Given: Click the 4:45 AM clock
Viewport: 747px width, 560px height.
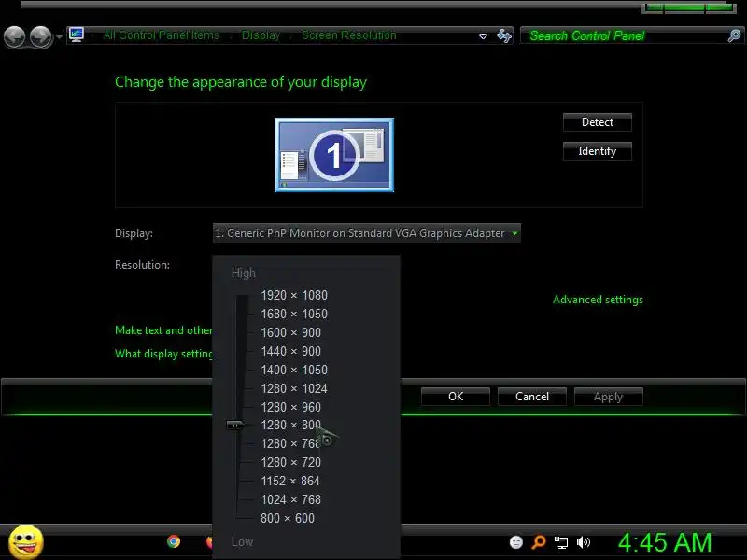Looking at the screenshot, I should point(665,543).
